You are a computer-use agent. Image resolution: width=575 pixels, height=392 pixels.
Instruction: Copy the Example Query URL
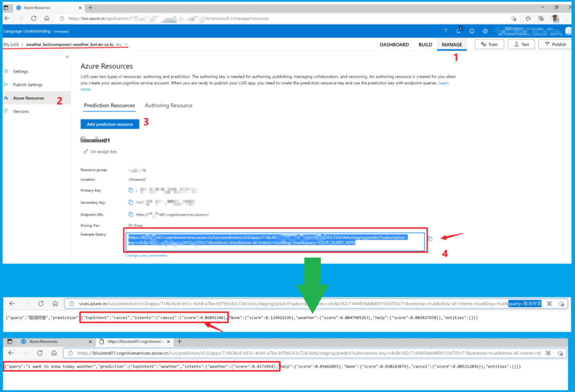pyautogui.click(x=430, y=239)
